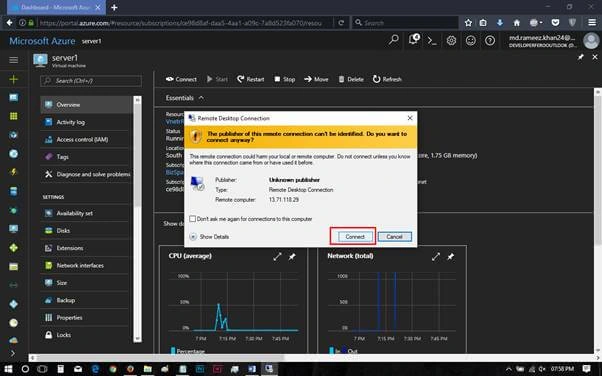Open Azure notifications bell

(x=414, y=40)
